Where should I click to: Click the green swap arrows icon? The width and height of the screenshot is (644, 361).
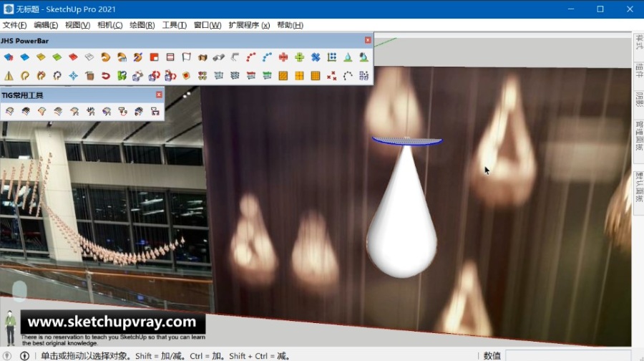pos(122,76)
